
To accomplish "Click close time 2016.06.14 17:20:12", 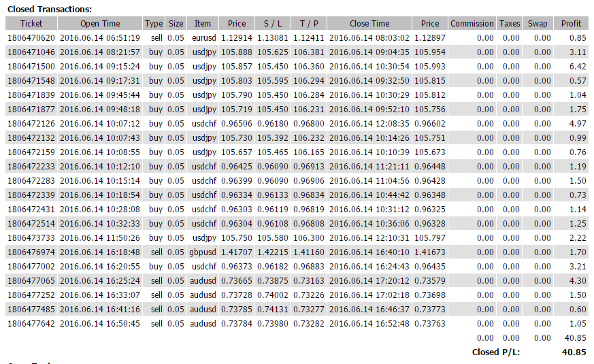I will (369, 280).
